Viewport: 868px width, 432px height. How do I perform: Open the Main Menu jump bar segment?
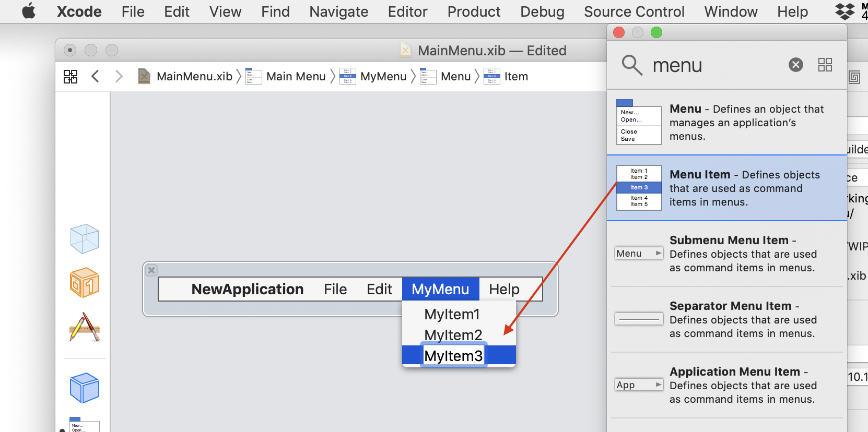tap(296, 77)
